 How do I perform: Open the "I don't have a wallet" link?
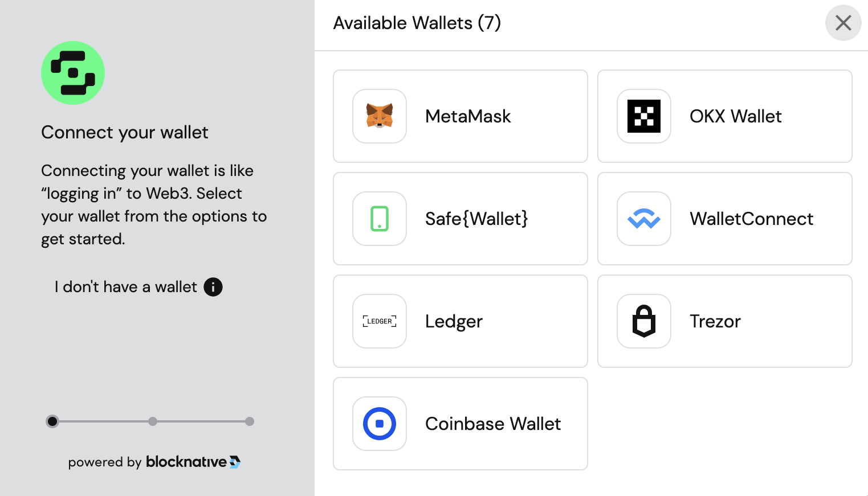click(126, 287)
